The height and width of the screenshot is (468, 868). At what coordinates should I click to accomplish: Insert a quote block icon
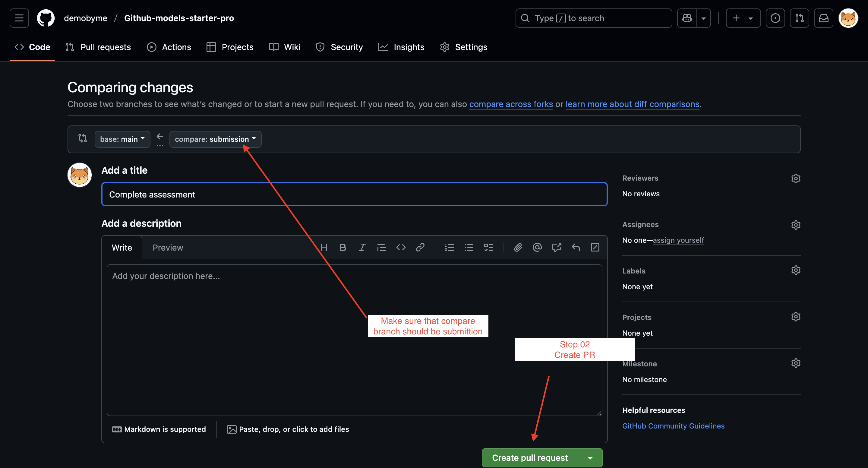click(x=381, y=247)
